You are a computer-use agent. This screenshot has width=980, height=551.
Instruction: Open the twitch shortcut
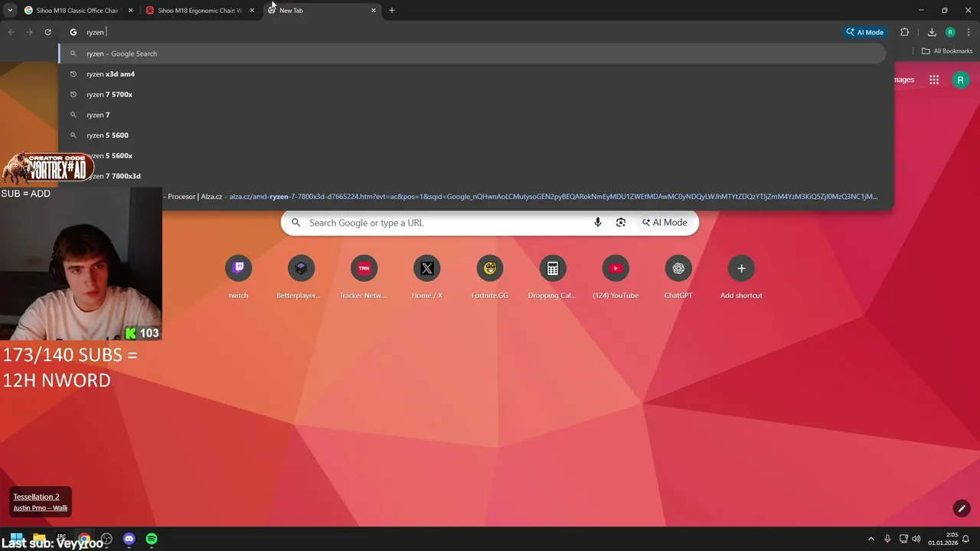pyautogui.click(x=238, y=277)
